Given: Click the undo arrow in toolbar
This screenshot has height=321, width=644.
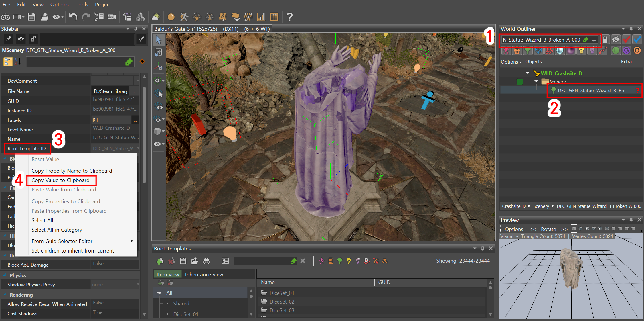Looking at the screenshot, I should tap(73, 17).
